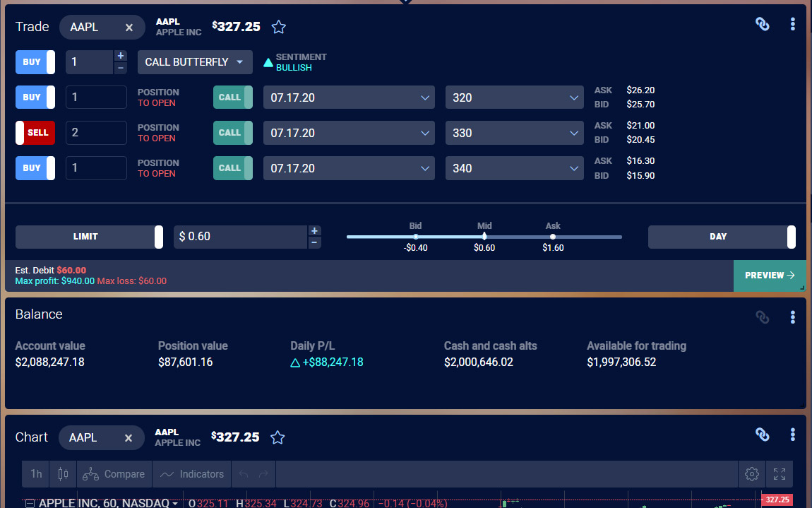Toggle the LIMIT order type switch

89,237
